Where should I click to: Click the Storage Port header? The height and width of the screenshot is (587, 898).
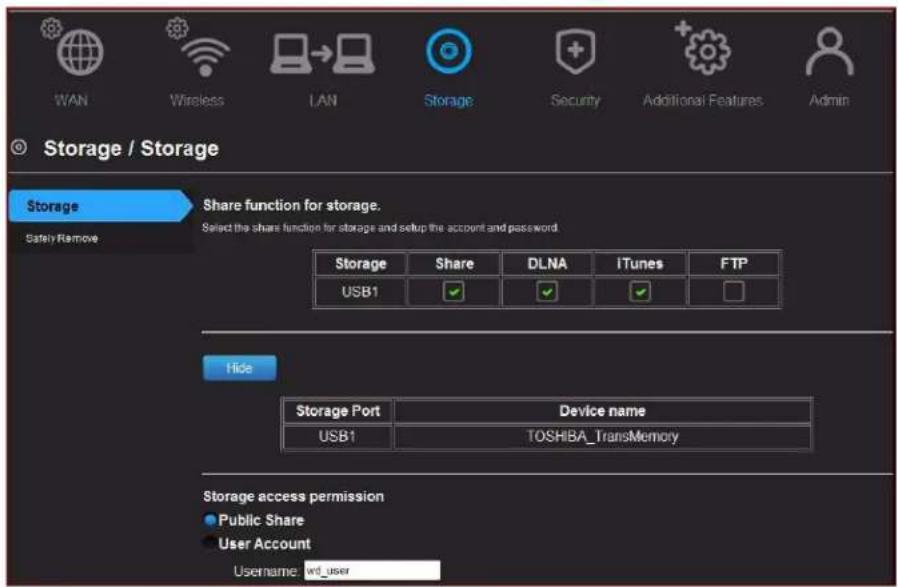pos(337,411)
